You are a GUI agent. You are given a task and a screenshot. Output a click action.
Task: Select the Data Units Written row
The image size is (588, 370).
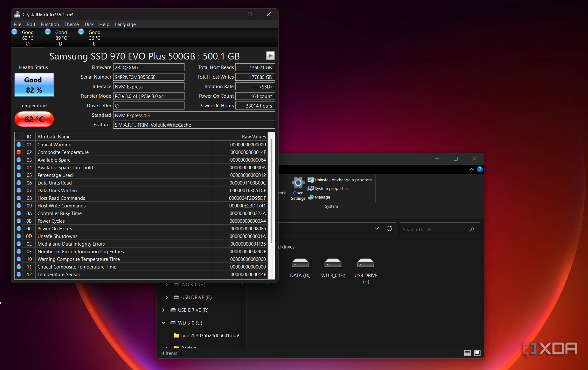point(141,190)
